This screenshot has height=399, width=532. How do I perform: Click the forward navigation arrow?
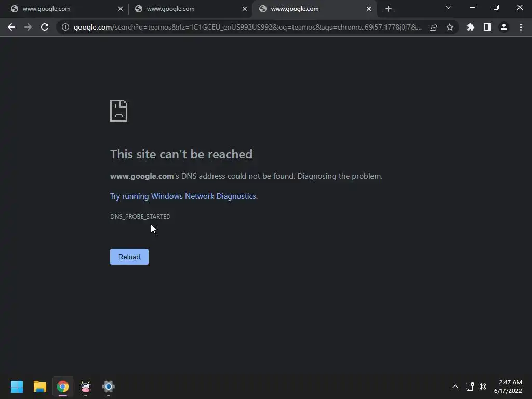click(x=28, y=27)
